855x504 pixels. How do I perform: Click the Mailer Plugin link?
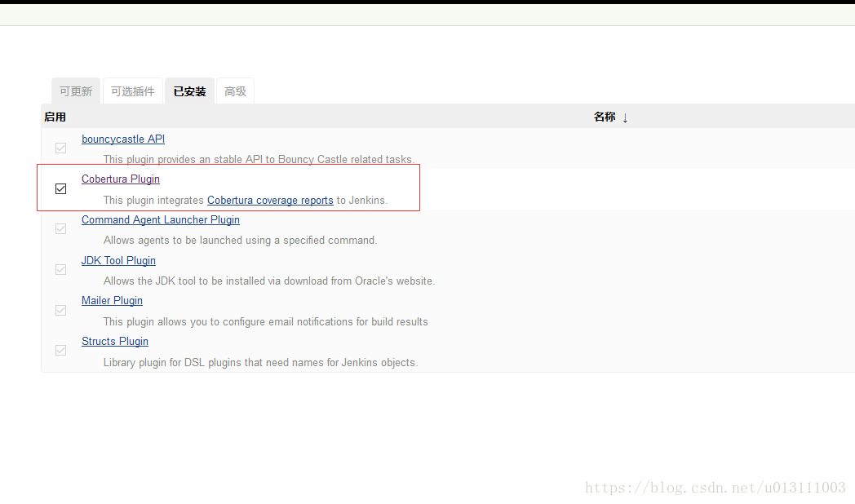point(112,300)
